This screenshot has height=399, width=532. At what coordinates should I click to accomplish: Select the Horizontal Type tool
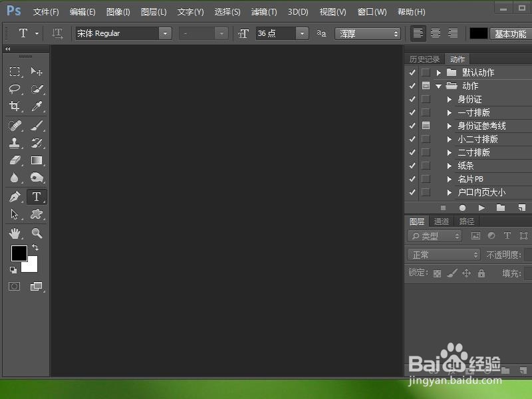click(x=37, y=197)
